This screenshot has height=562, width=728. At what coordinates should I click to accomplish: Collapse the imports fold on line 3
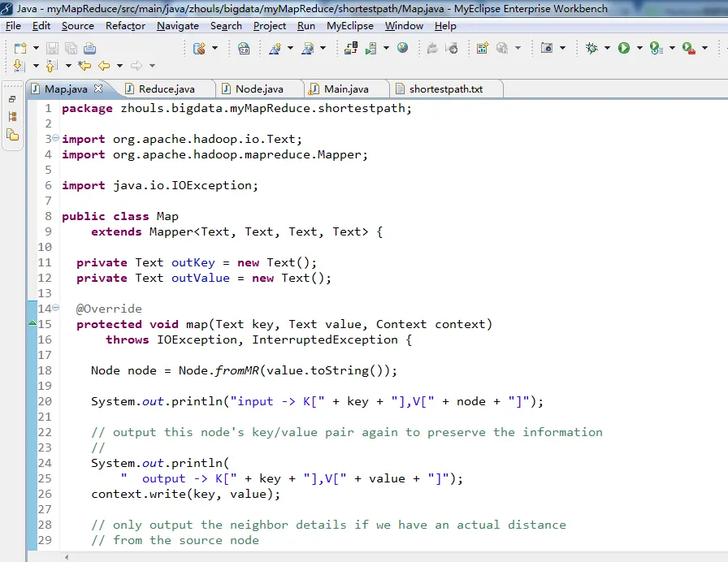coord(56,138)
